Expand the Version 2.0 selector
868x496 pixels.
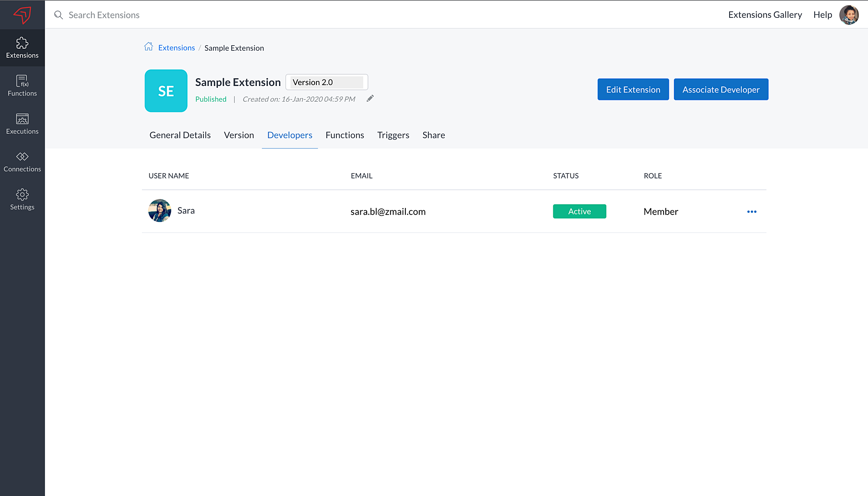(x=327, y=82)
